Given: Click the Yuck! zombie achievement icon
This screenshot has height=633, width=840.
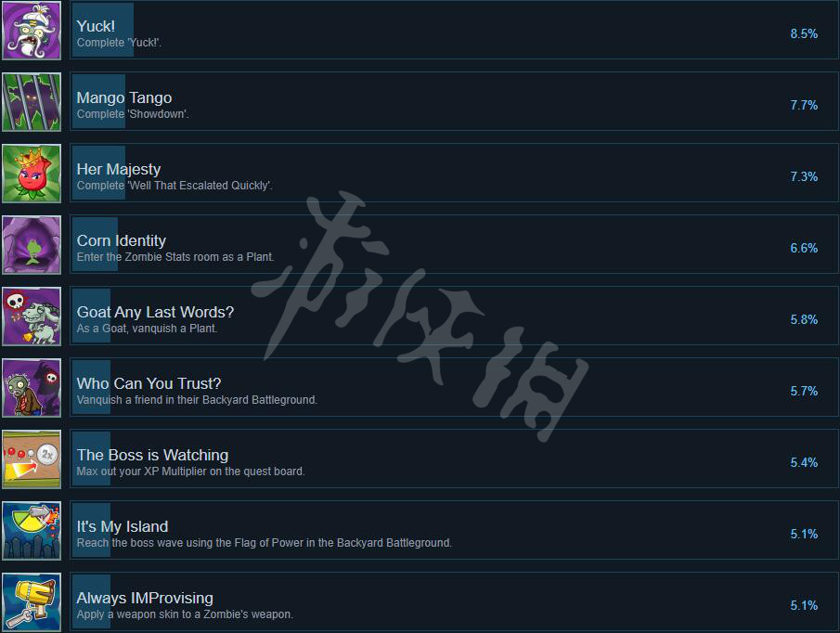Looking at the screenshot, I should [x=32, y=31].
